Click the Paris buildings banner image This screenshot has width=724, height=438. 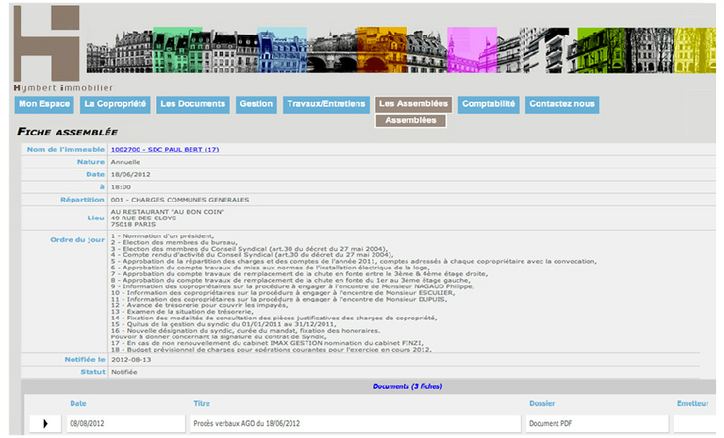tap(401, 50)
